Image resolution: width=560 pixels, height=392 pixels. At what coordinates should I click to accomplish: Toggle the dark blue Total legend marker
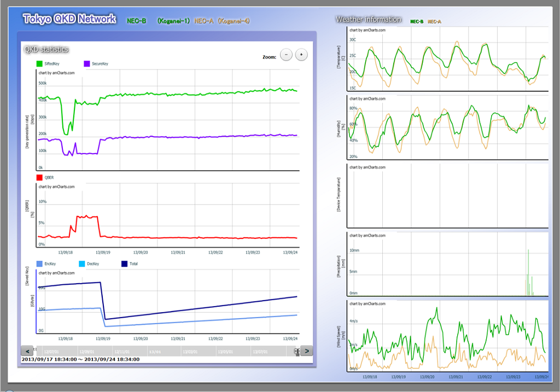coord(124,264)
